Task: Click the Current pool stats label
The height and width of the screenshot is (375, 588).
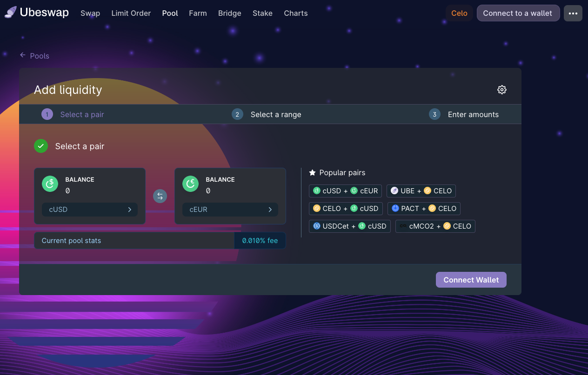Action: click(71, 241)
